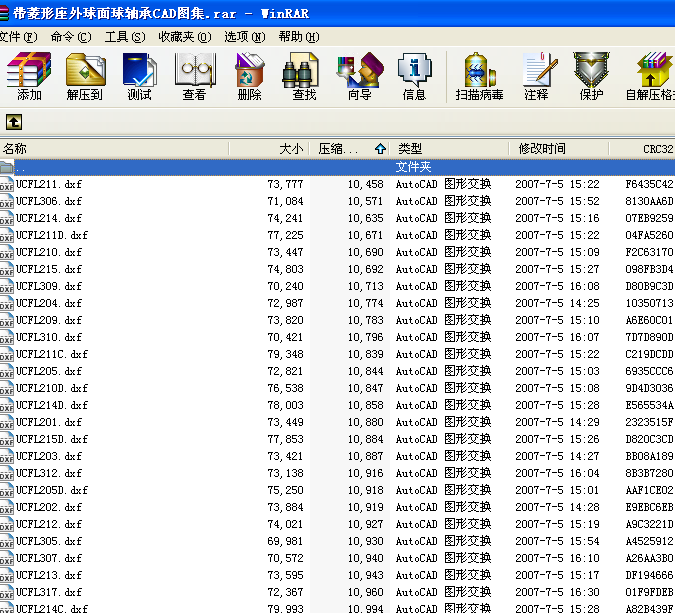Viewport: 675px width, 613px height.
Task: Click the WinRAR title bar app icon
Action: click(3, 13)
